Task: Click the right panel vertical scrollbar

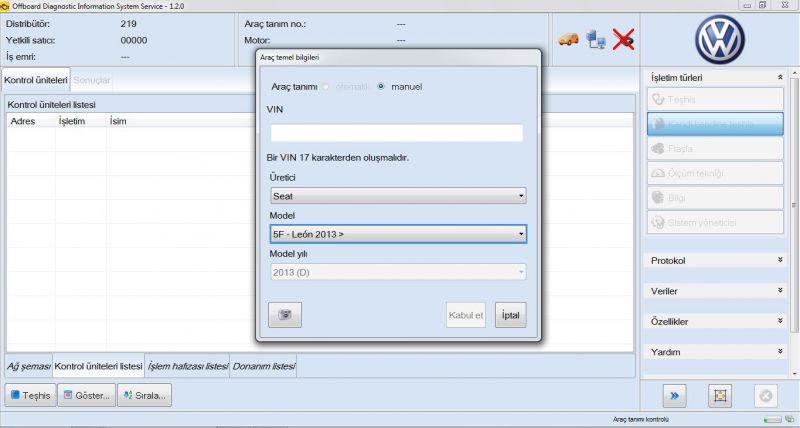Action: tap(794, 205)
